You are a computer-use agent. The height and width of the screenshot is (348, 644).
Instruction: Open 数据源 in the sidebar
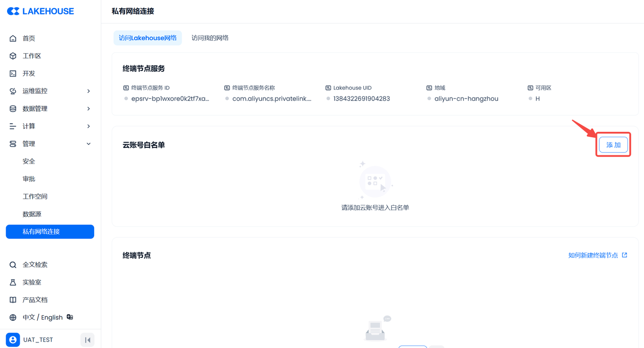32,214
